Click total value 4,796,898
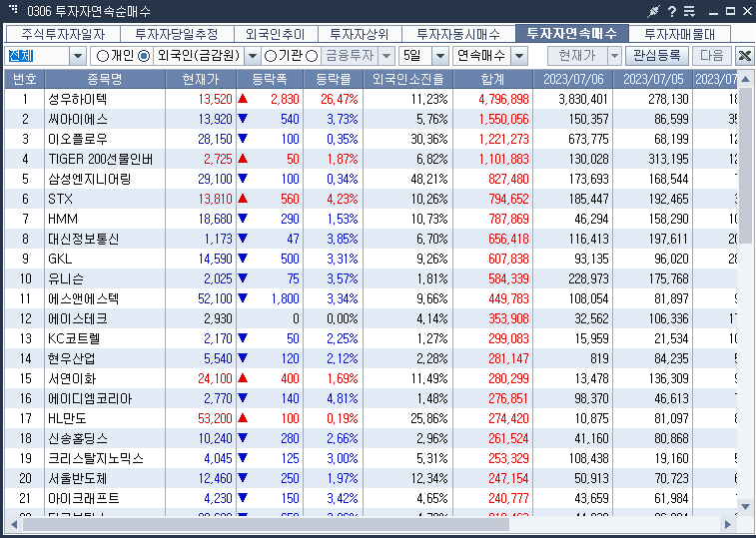This screenshot has height=538, width=756. point(503,99)
